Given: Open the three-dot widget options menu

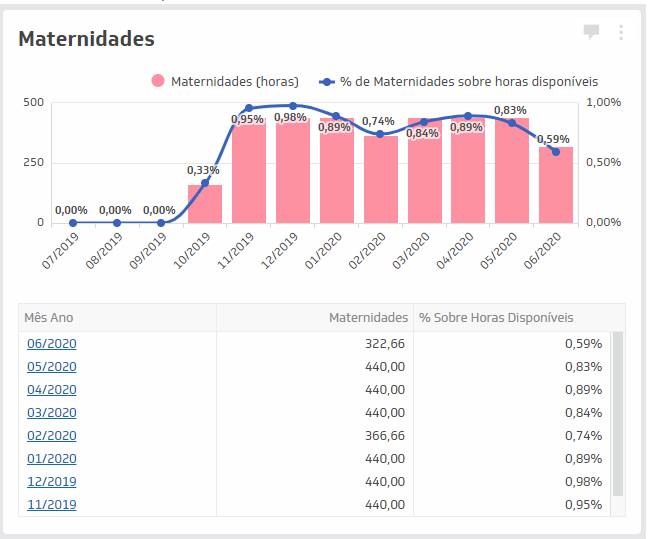Looking at the screenshot, I should click(621, 32).
